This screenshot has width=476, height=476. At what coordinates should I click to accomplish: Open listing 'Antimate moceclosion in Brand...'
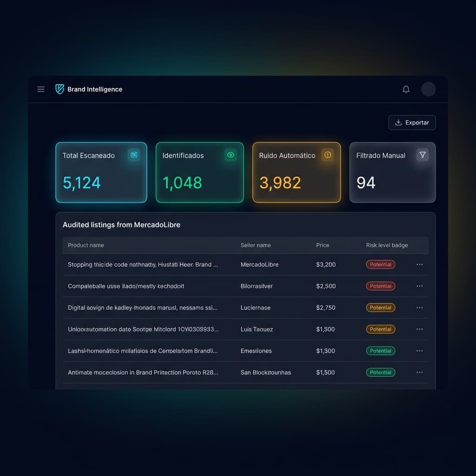(143, 372)
